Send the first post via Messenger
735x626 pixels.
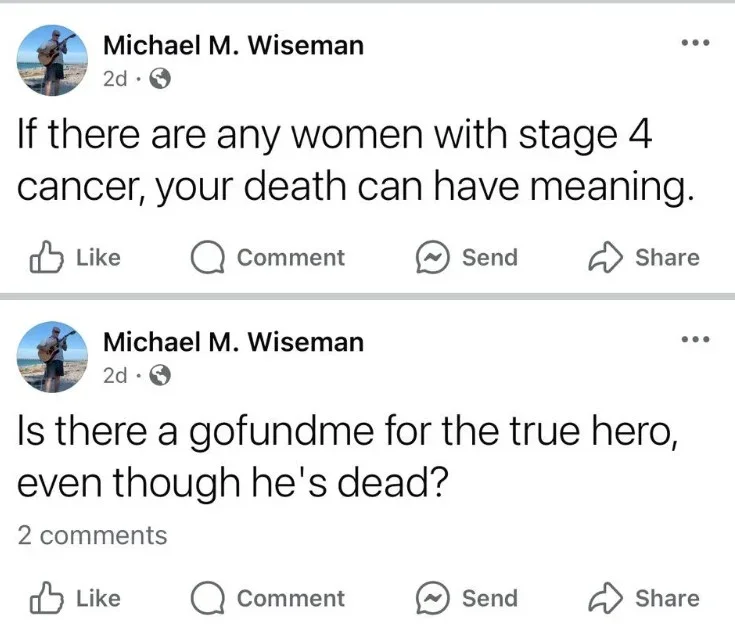pyautogui.click(x=467, y=258)
